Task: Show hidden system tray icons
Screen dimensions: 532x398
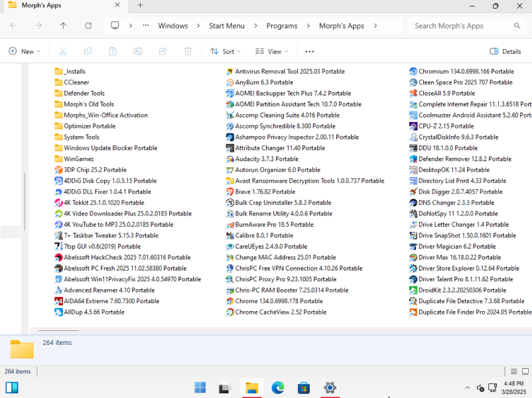Action: 468,387
